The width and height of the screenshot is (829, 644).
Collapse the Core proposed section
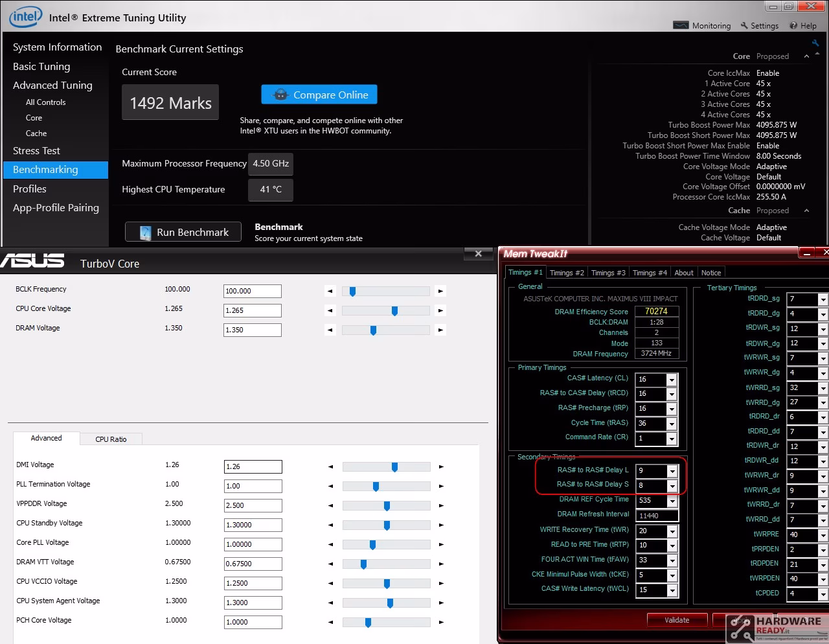(x=806, y=56)
